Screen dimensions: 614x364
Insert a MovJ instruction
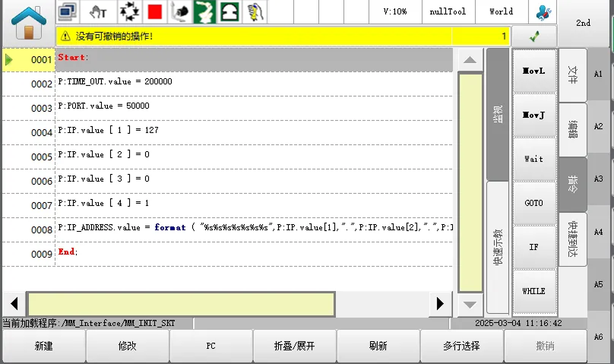pos(534,115)
